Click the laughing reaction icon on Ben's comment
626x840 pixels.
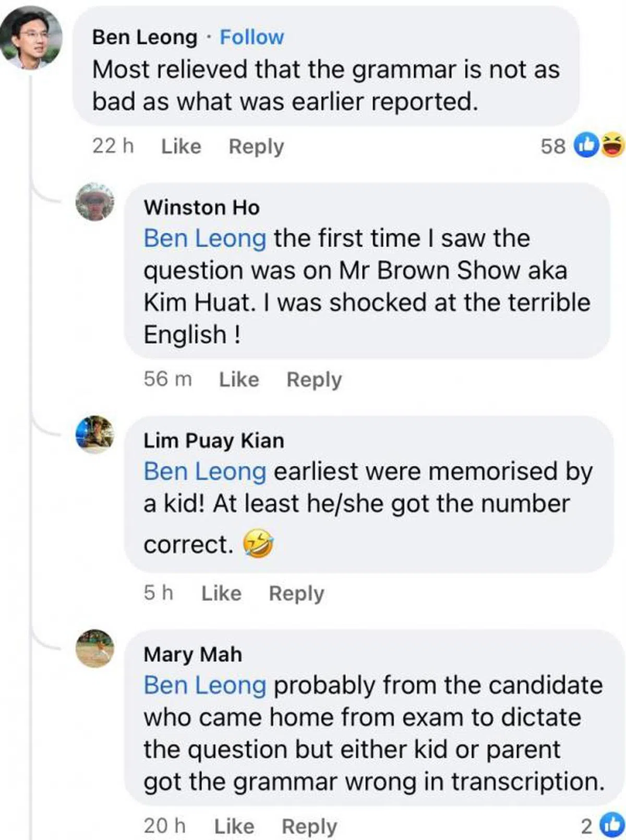click(612, 145)
